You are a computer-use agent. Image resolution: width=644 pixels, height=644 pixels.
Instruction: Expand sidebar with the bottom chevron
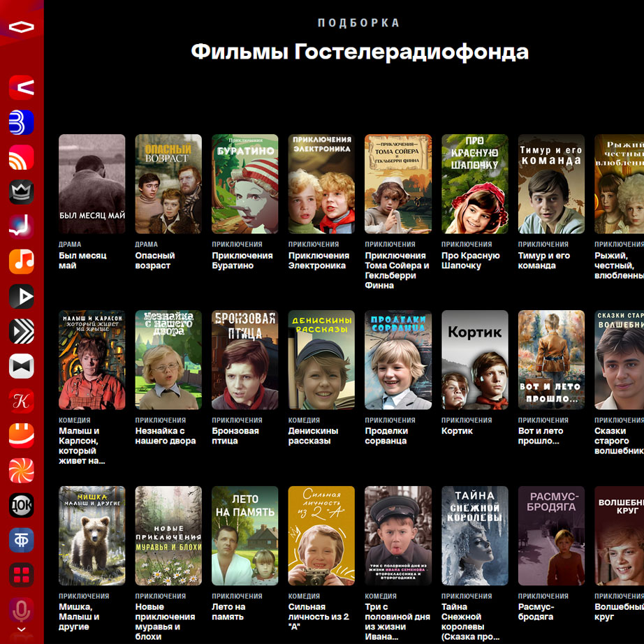tap(22, 629)
